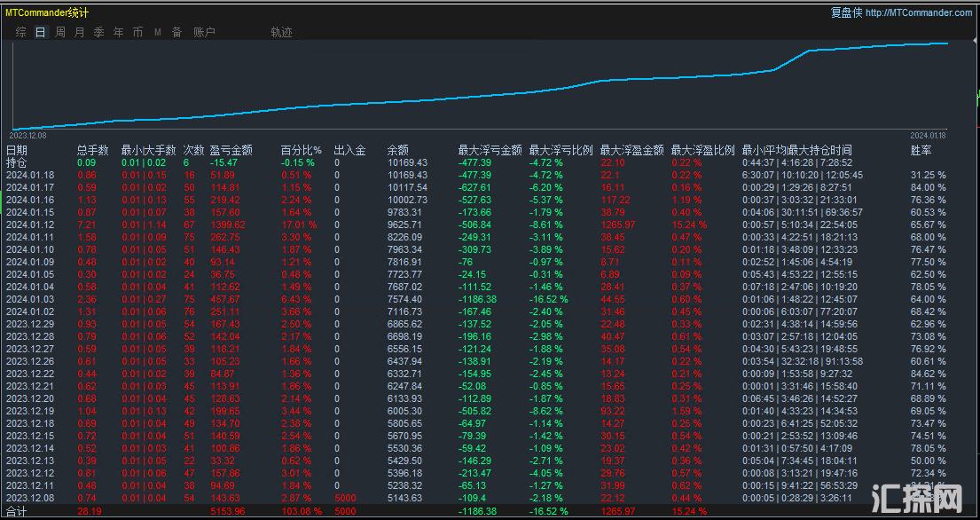Open the 年 yearly tab
Viewport: 980px width, 520px height.
(x=119, y=32)
